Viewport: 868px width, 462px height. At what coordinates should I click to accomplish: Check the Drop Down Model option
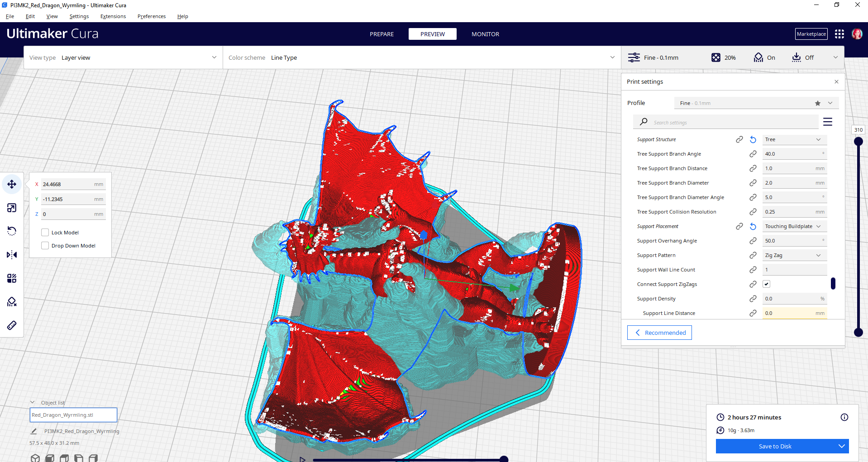[x=45, y=245]
